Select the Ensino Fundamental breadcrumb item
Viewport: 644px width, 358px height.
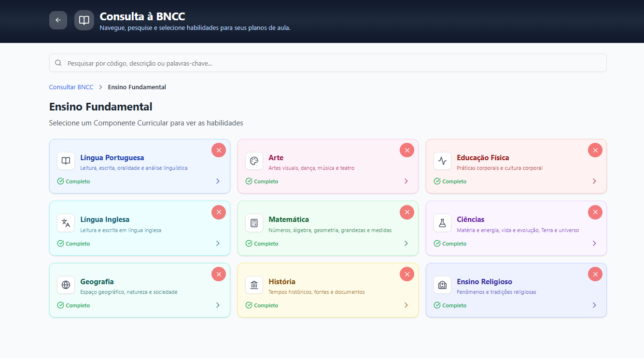pos(137,87)
